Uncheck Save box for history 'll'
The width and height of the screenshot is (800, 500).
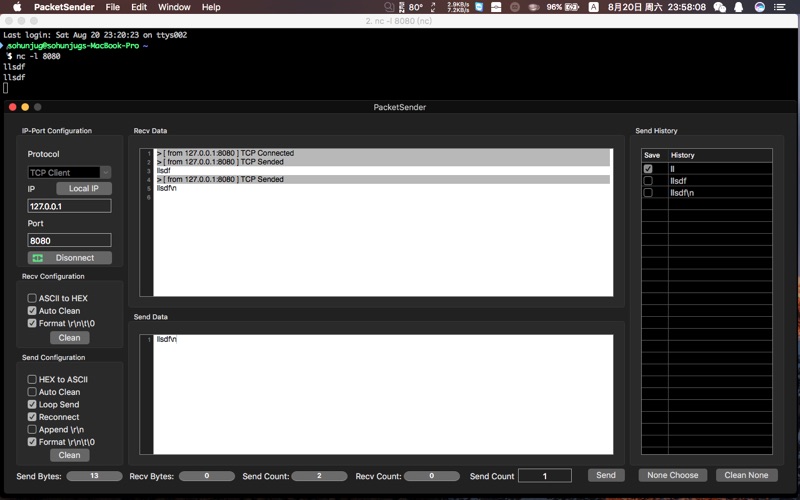tap(648, 168)
